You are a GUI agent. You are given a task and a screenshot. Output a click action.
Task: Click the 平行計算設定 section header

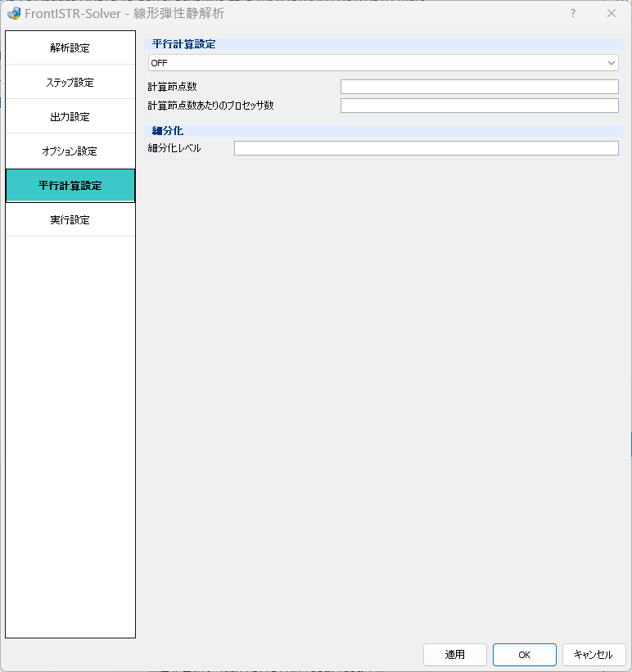pyautogui.click(x=183, y=44)
